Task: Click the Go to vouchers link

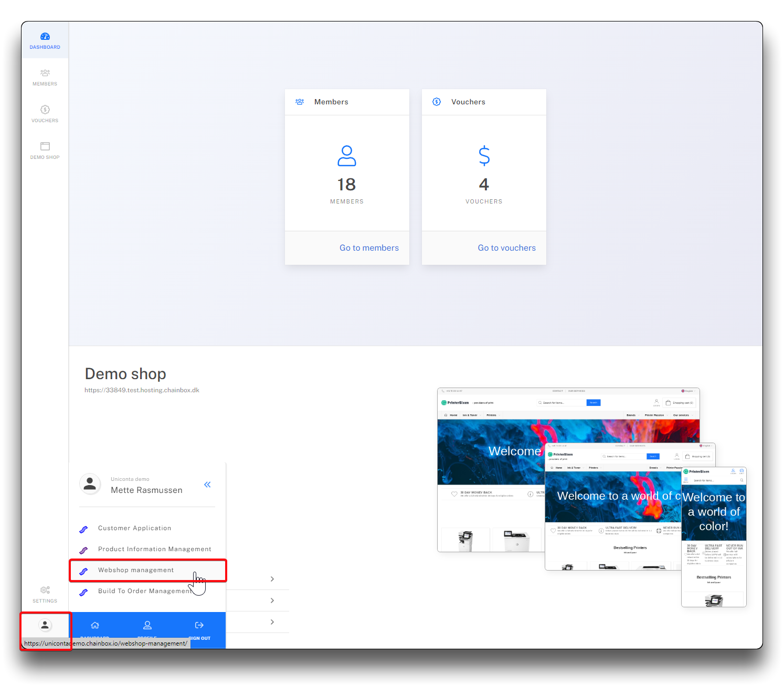Action: 506,248
